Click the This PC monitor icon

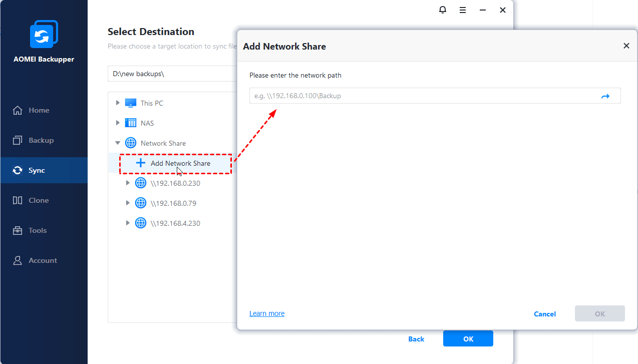(131, 103)
